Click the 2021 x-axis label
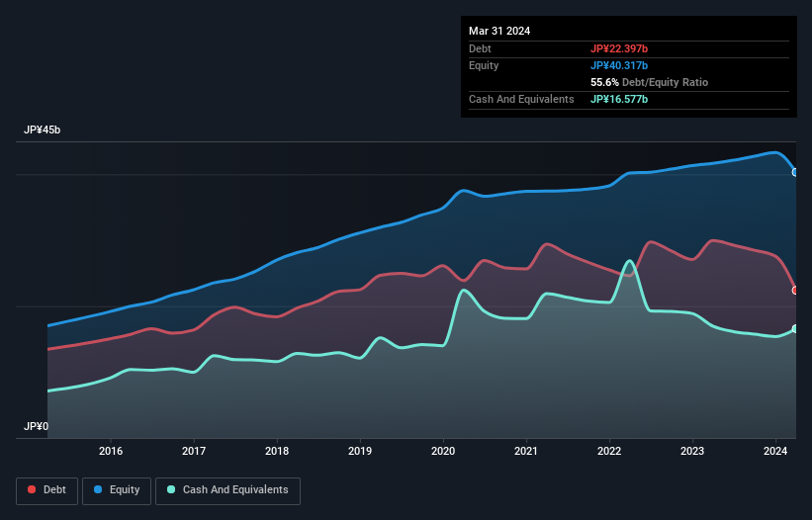Image resolution: width=812 pixels, height=520 pixels. pyautogui.click(x=526, y=451)
